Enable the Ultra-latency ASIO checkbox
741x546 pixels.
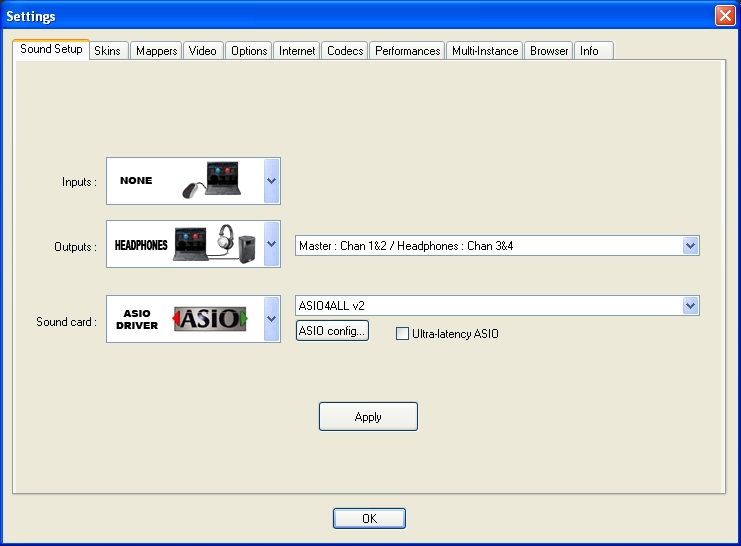pyautogui.click(x=403, y=334)
